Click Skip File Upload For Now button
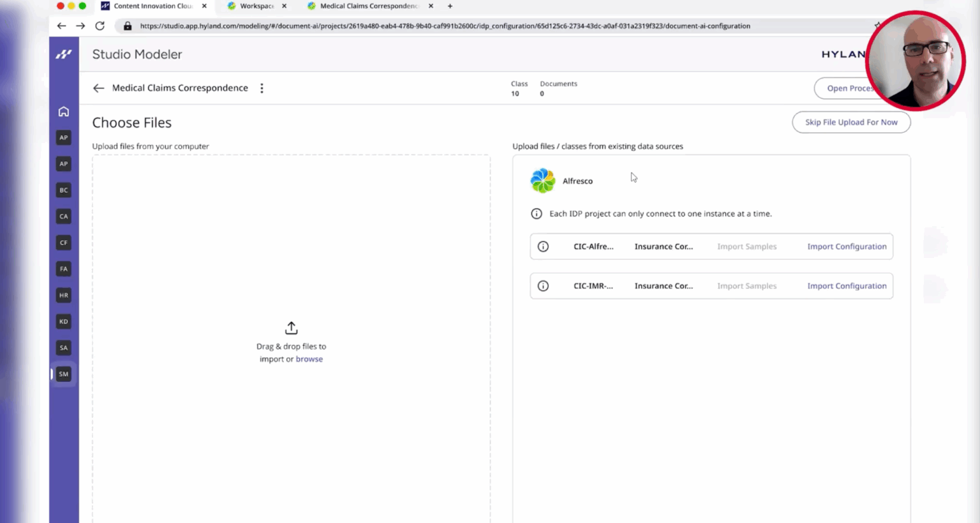The width and height of the screenshot is (980, 523). [850, 123]
